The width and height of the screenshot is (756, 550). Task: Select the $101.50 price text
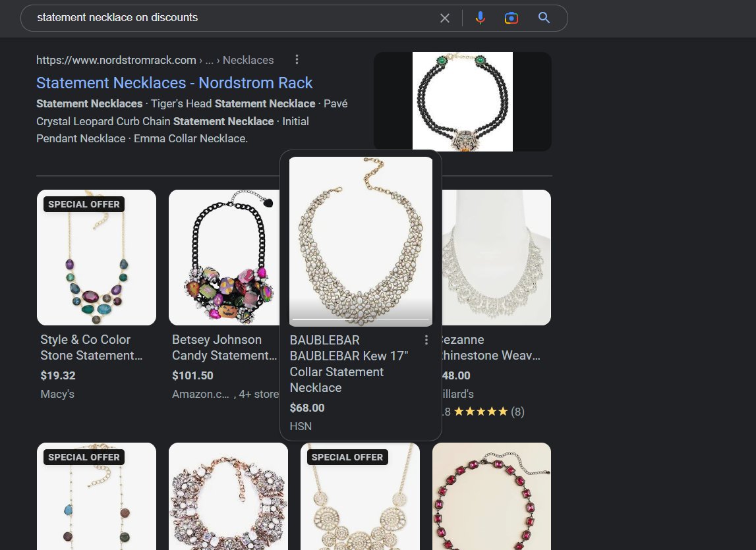click(x=192, y=375)
